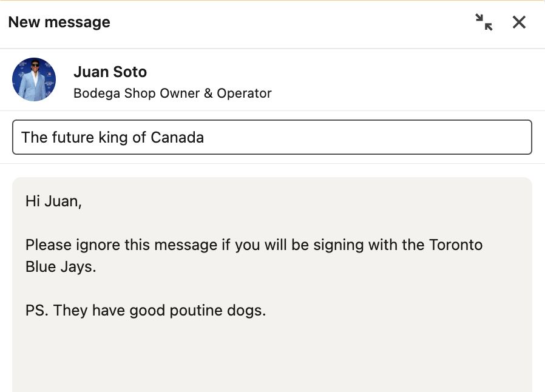Click "PS." at the start of the last line

click(36, 311)
